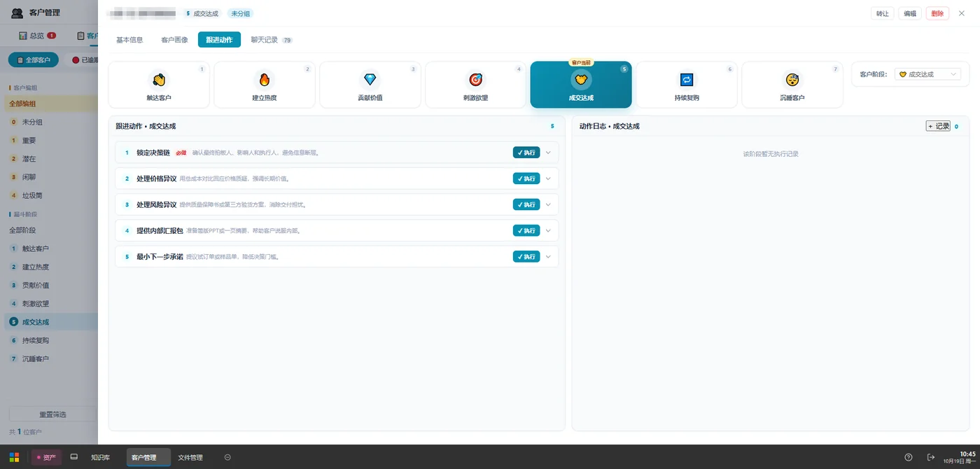Select the 触达客户 stage card icon
980x469 pixels.
tap(159, 80)
